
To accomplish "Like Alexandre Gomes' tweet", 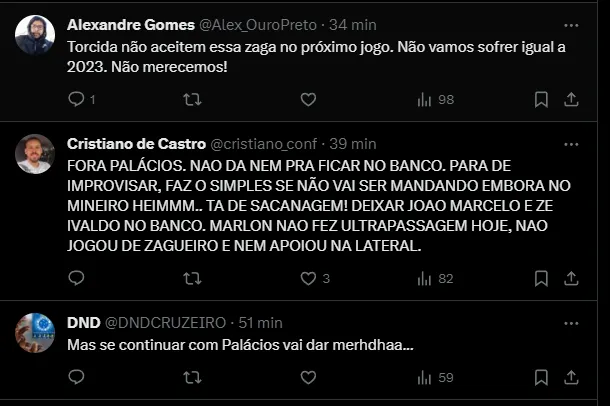I will coord(308,99).
